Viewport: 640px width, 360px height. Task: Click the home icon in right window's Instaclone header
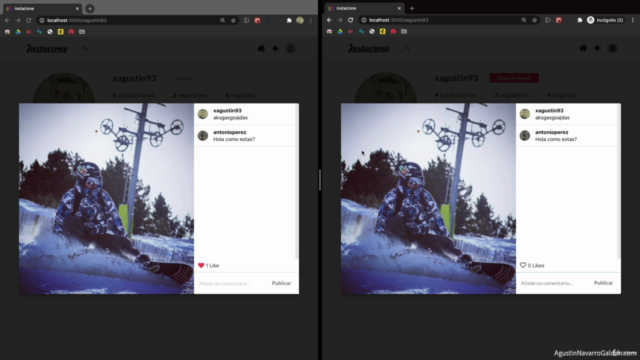583,48
